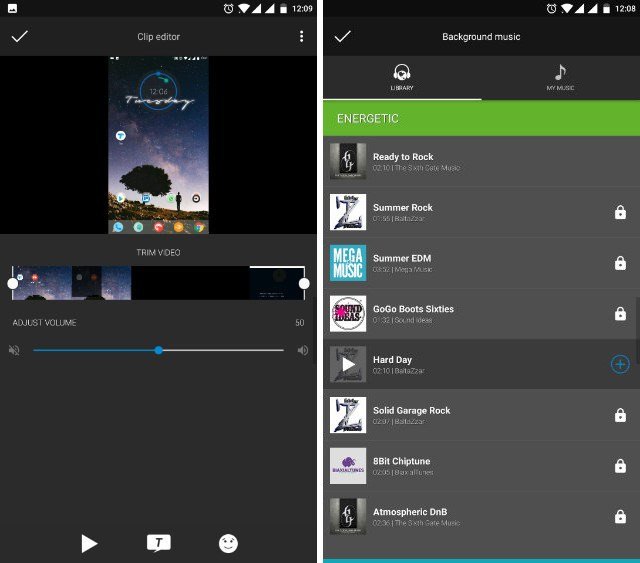
Task: Tap the video preview in Clip editor
Action: (158, 145)
